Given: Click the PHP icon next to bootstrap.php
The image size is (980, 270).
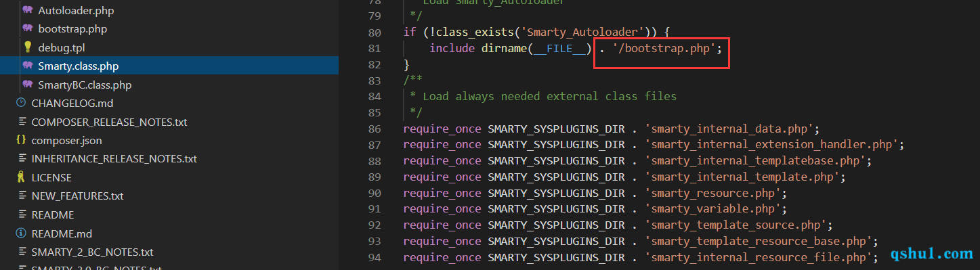Looking at the screenshot, I should tap(27, 29).
